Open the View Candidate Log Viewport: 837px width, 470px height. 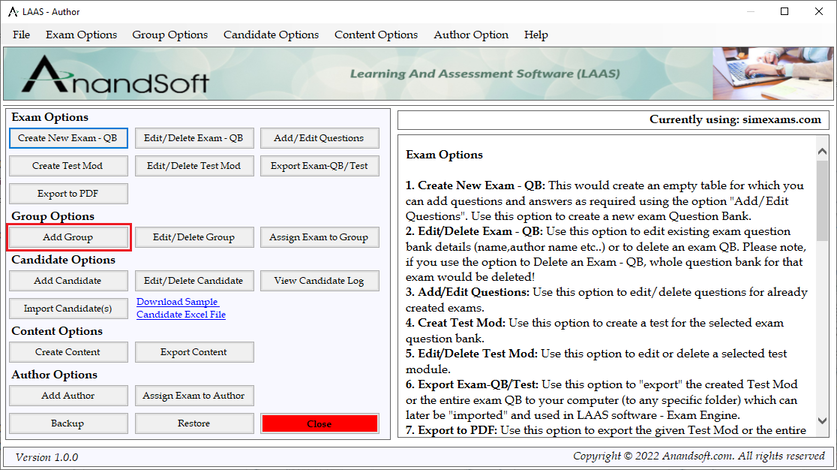click(x=319, y=281)
